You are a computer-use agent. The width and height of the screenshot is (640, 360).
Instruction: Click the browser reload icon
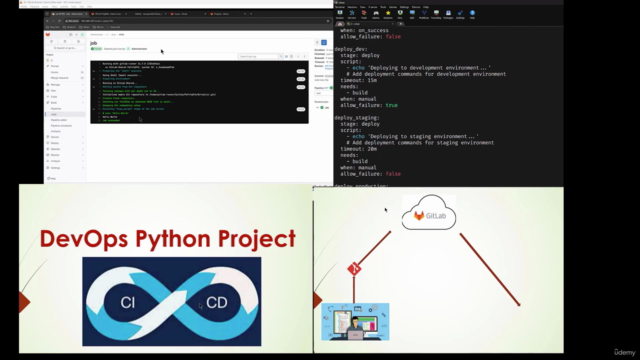click(60, 21)
